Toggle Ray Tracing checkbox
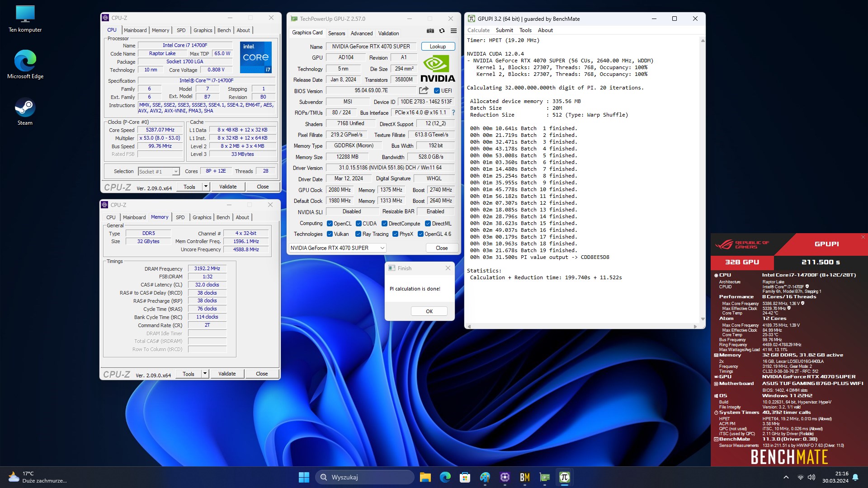The width and height of the screenshot is (868, 488). point(358,234)
